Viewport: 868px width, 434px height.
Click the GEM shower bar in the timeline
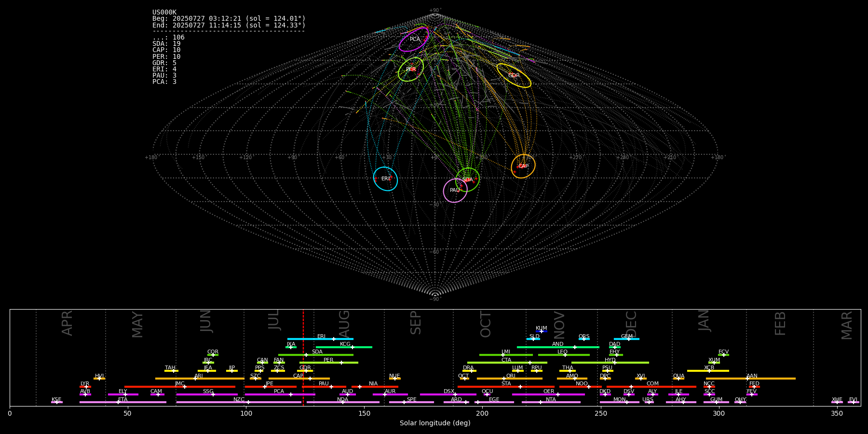[x=626, y=339]
